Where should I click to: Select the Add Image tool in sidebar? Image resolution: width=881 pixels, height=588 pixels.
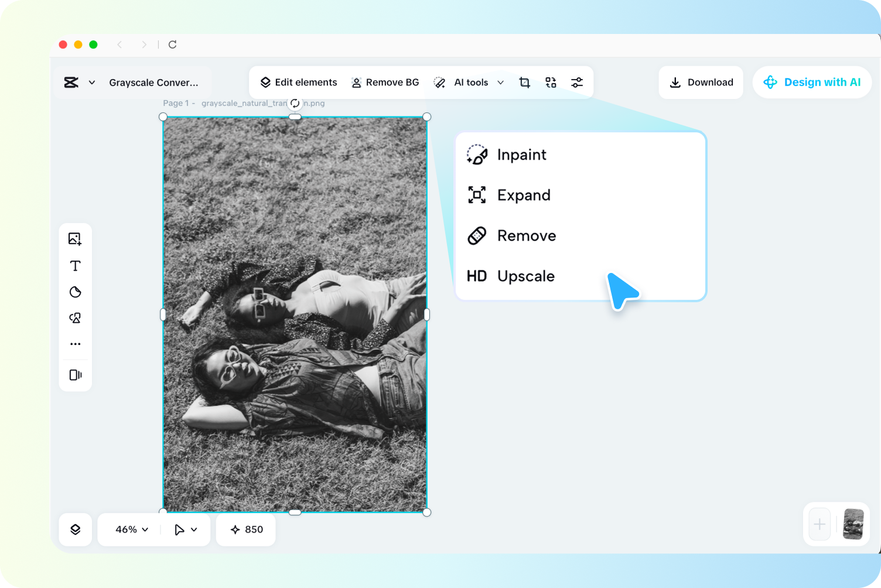[x=75, y=238]
